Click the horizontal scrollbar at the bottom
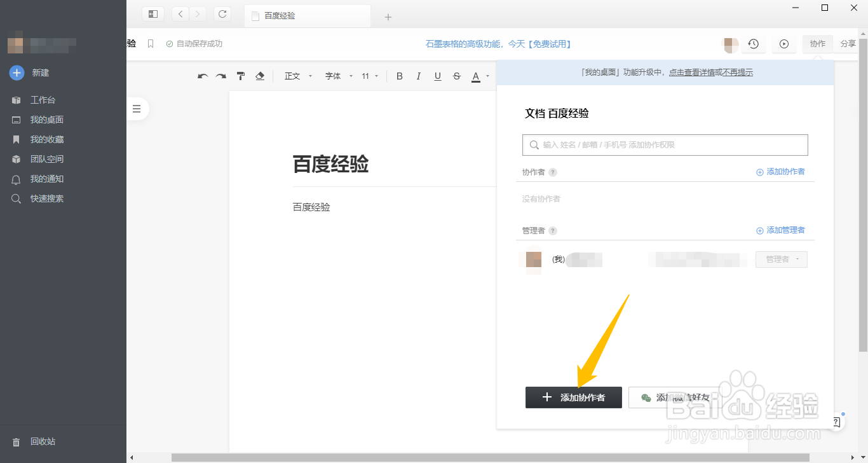Screen dimensions: 868x463 point(490,457)
